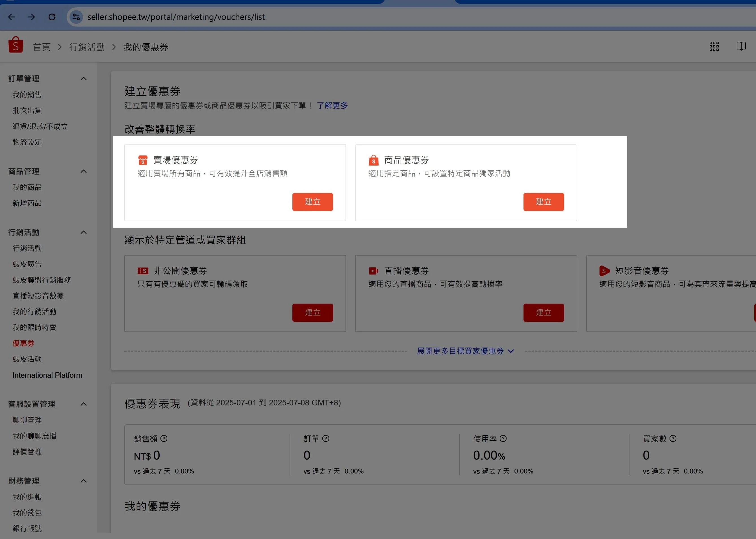756x539 pixels.
Task: Open 批次出貨 in sidebar
Action: 27,110
